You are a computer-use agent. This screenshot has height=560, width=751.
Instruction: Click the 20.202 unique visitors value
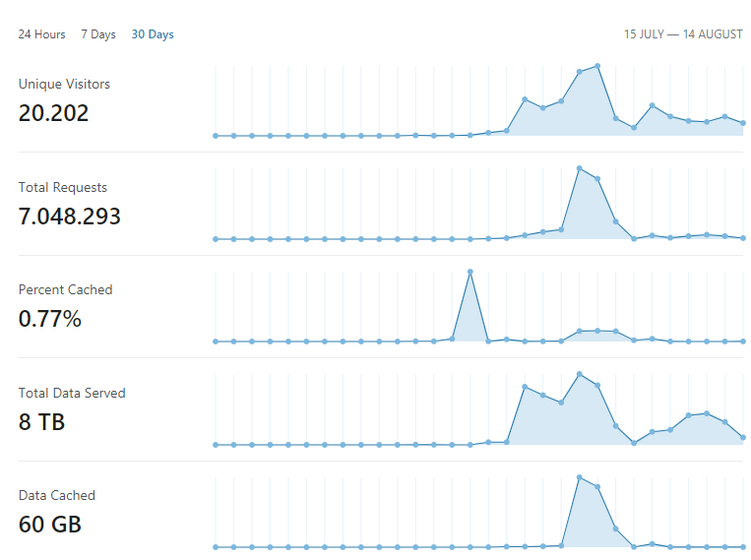pyautogui.click(x=53, y=113)
